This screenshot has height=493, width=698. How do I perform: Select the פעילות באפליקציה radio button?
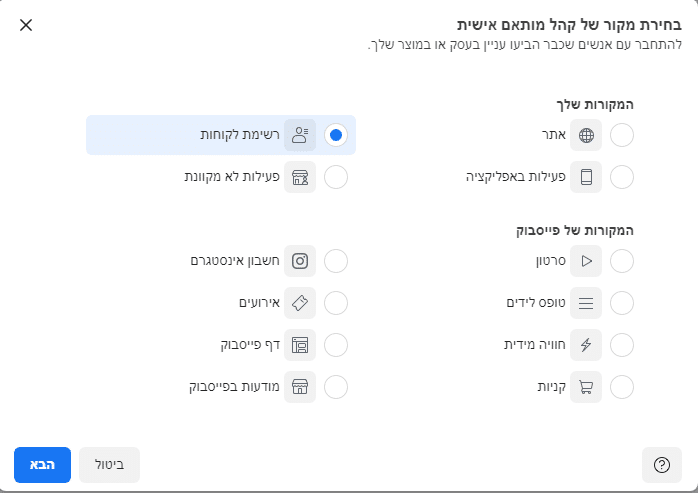pyautogui.click(x=622, y=177)
